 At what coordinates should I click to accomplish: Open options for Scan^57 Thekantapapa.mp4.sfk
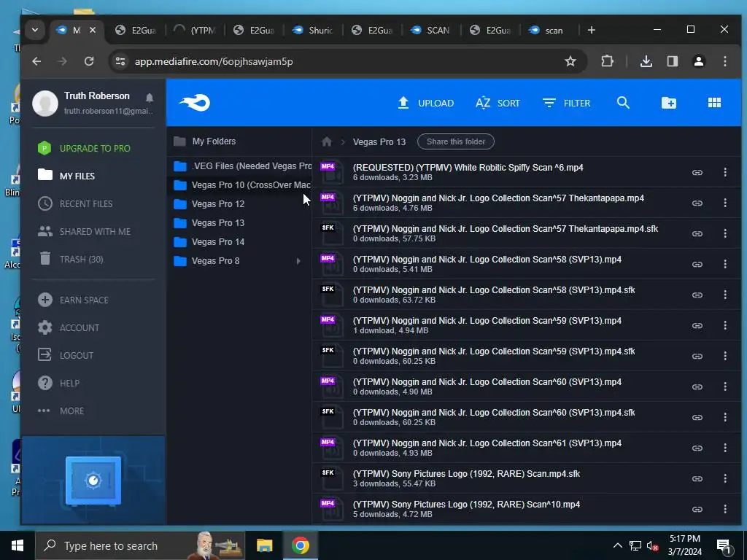point(725,233)
